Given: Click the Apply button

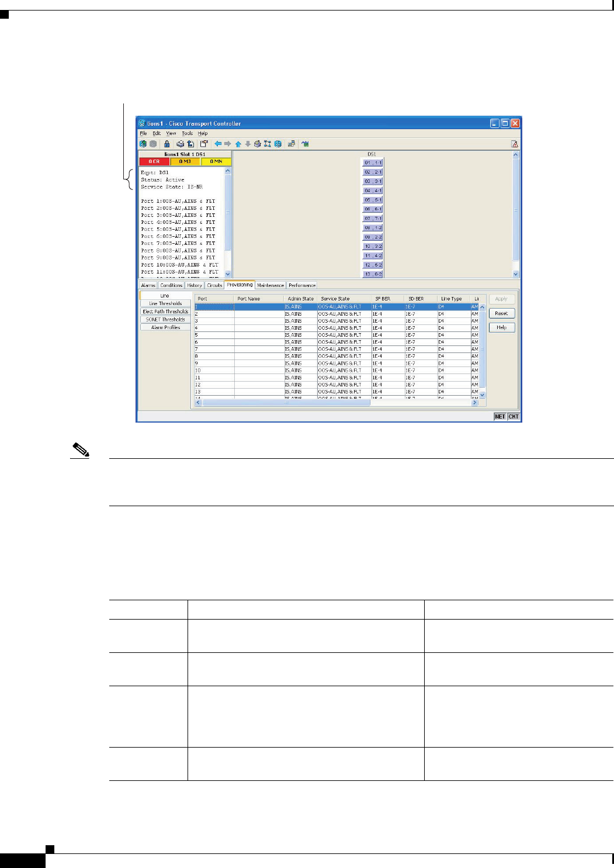Looking at the screenshot, I should pos(502,299).
